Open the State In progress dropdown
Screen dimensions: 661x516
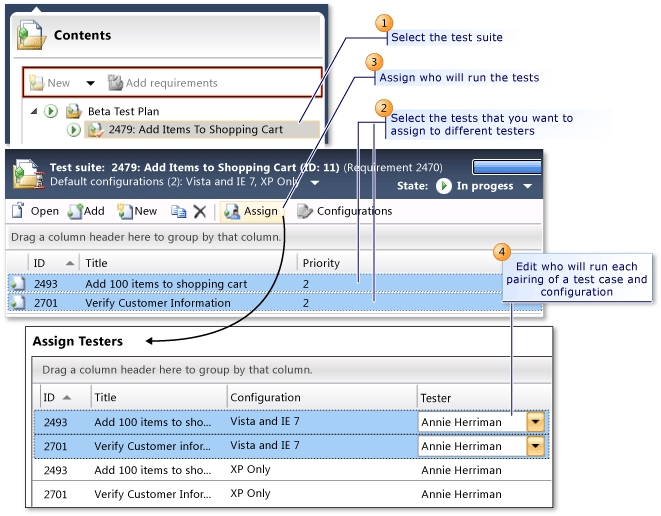coord(527,186)
